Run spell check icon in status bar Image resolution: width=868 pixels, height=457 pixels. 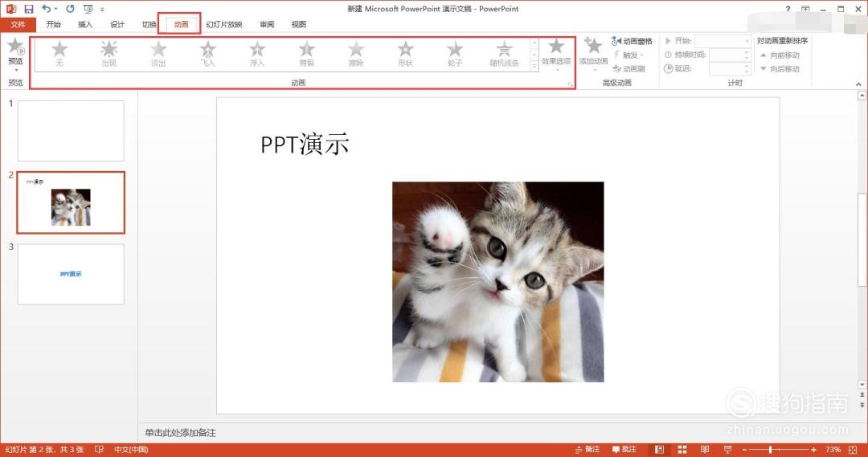[x=99, y=450]
